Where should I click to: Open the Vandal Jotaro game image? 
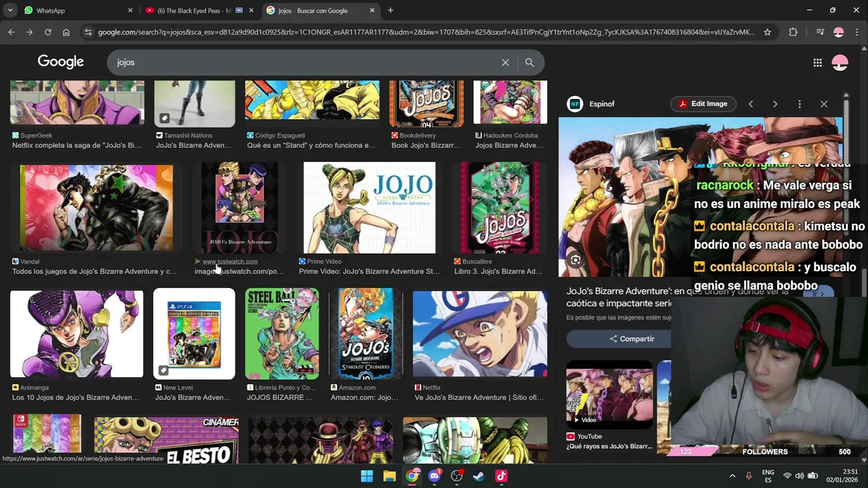(96, 207)
